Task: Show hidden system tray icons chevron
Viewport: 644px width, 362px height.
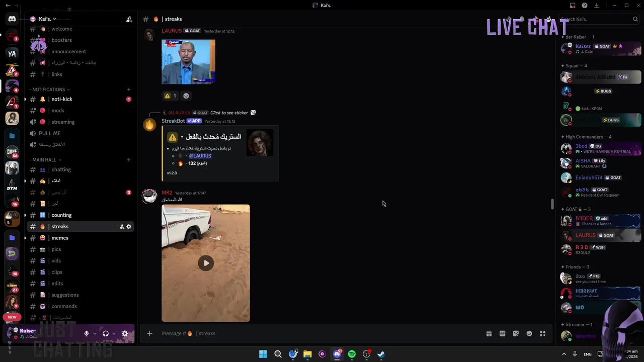Action: pos(564,354)
